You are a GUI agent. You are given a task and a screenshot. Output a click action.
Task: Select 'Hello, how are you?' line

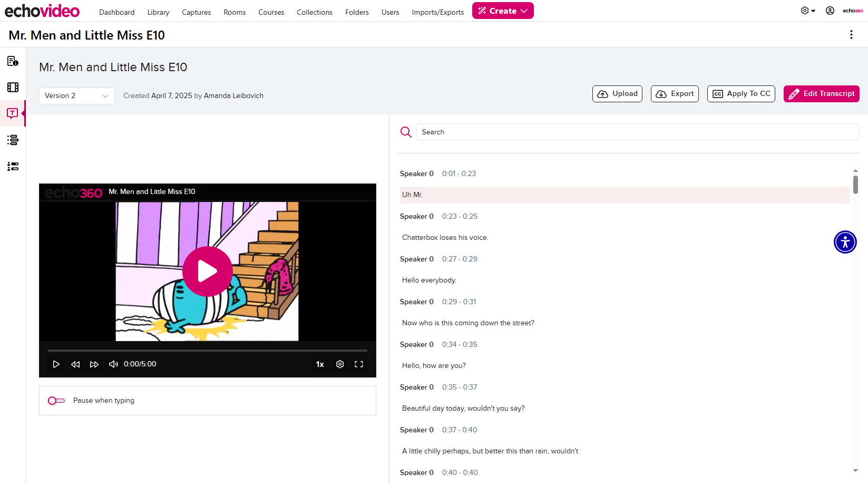click(x=434, y=366)
